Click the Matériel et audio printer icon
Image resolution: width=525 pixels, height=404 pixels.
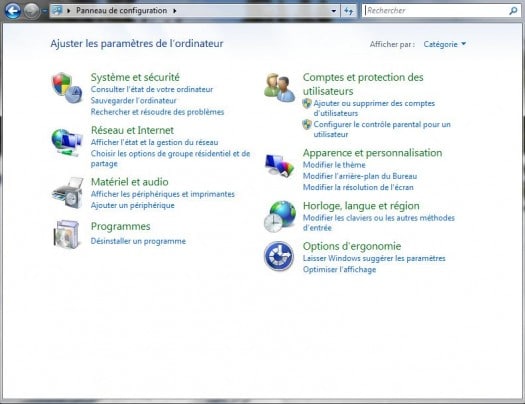point(68,193)
